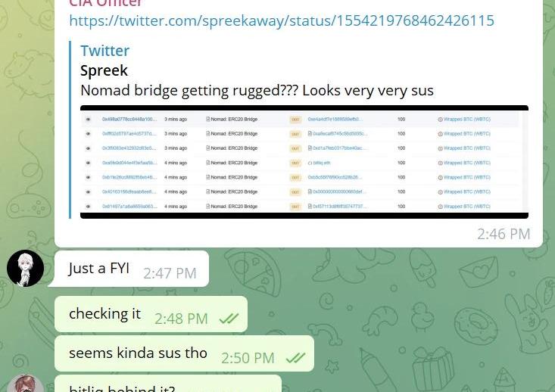Image resolution: width=555 pixels, height=392 pixels.
Task: Select the "seems kinda sus tho" message
Action: [185, 353]
